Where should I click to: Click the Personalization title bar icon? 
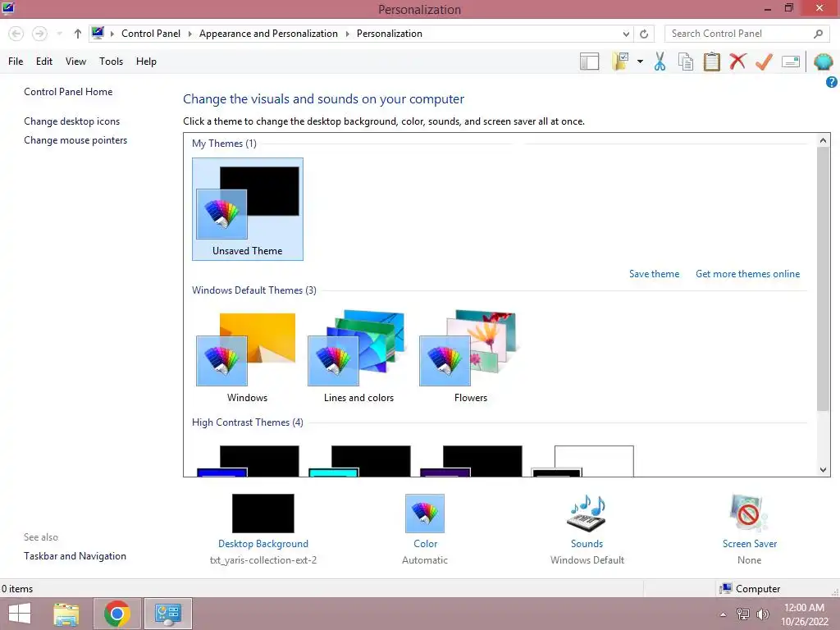pos(8,8)
